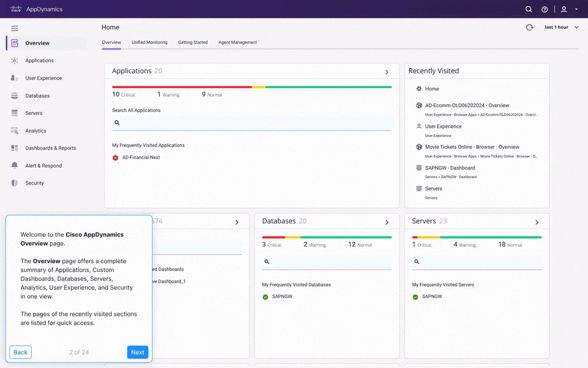The height and width of the screenshot is (368, 588).
Task: Click the Servers search field
Action: [x=477, y=262]
